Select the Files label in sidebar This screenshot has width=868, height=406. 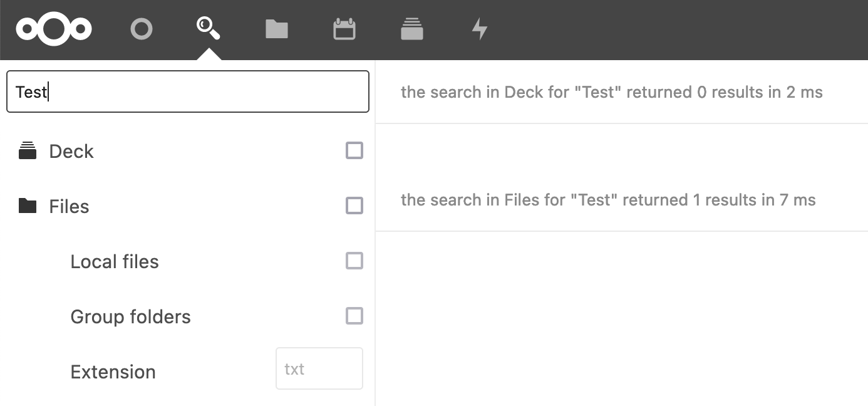point(69,207)
